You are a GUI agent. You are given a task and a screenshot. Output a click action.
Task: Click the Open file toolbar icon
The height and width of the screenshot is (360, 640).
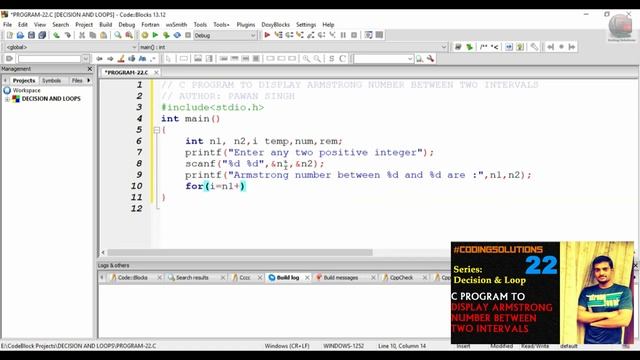[20, 36]
